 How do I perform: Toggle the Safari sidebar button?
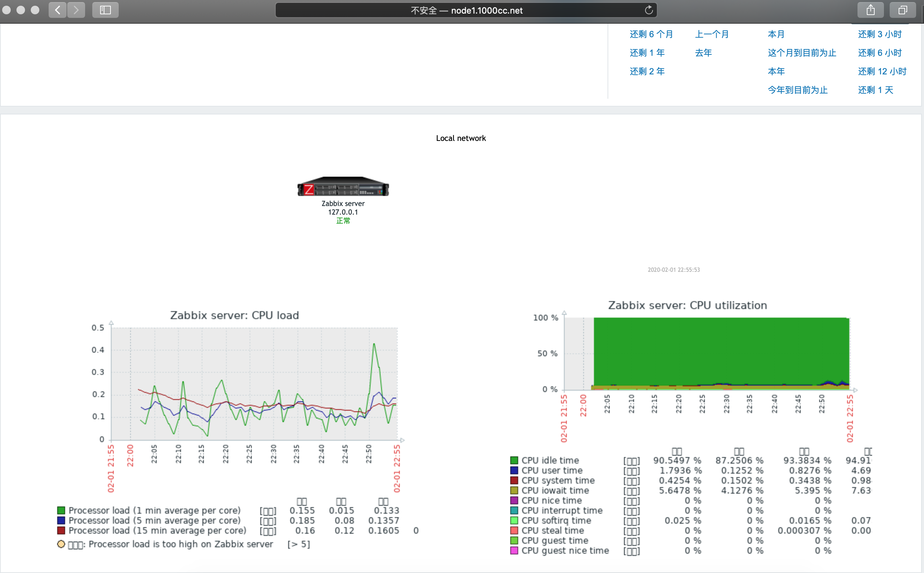coord(105,10)
